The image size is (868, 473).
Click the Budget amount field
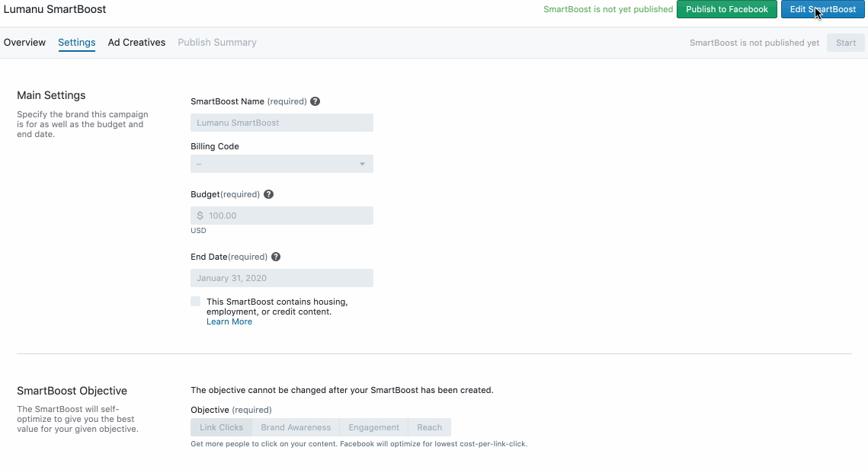click(x=282, y=216)
